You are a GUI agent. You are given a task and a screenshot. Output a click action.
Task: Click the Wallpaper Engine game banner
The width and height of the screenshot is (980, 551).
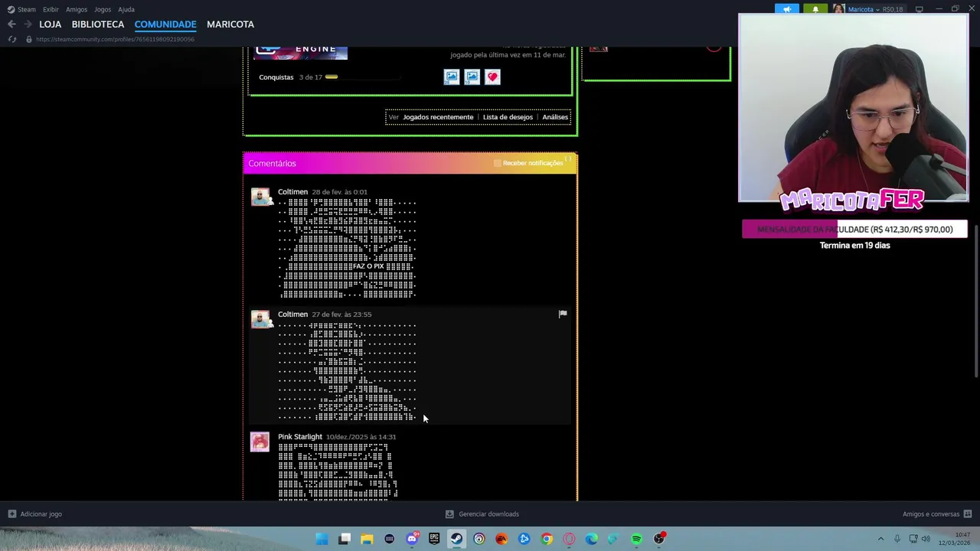coord(301,53)
